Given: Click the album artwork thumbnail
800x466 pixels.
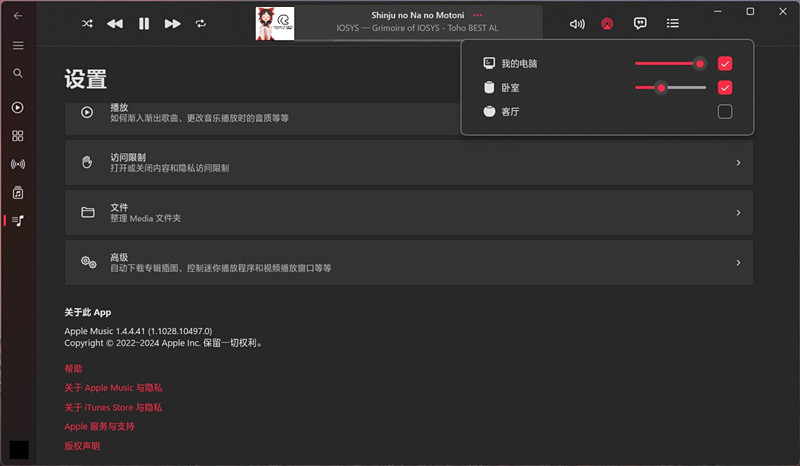Looking at the screenshot, I should point(274,23).
